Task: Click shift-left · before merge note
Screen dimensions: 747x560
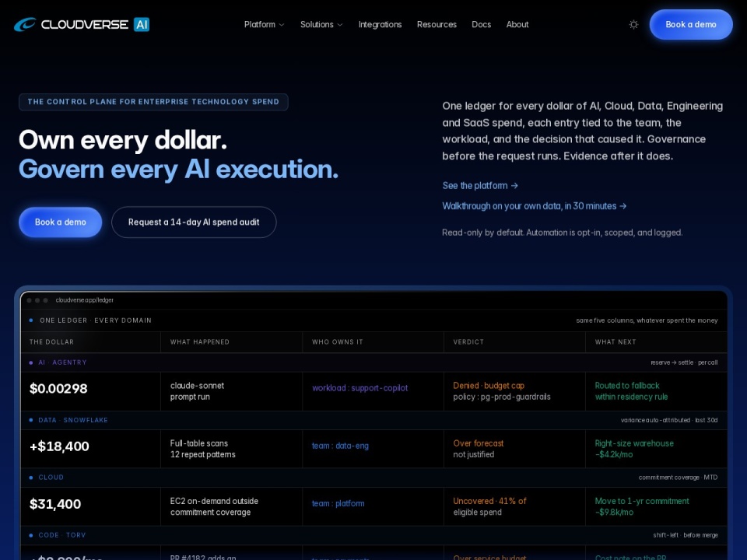Action: [685, 535]
